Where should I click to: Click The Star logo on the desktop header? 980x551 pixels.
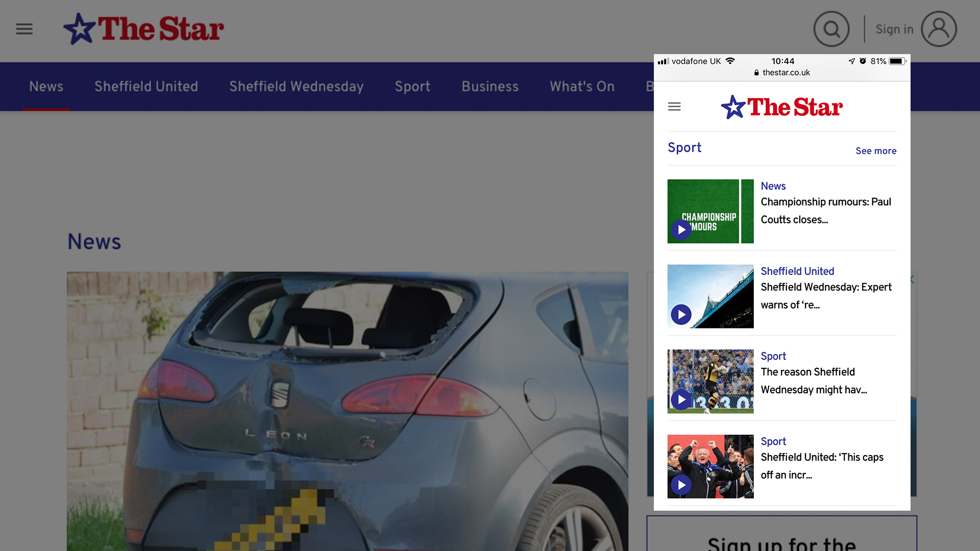(x=143, y=28)
